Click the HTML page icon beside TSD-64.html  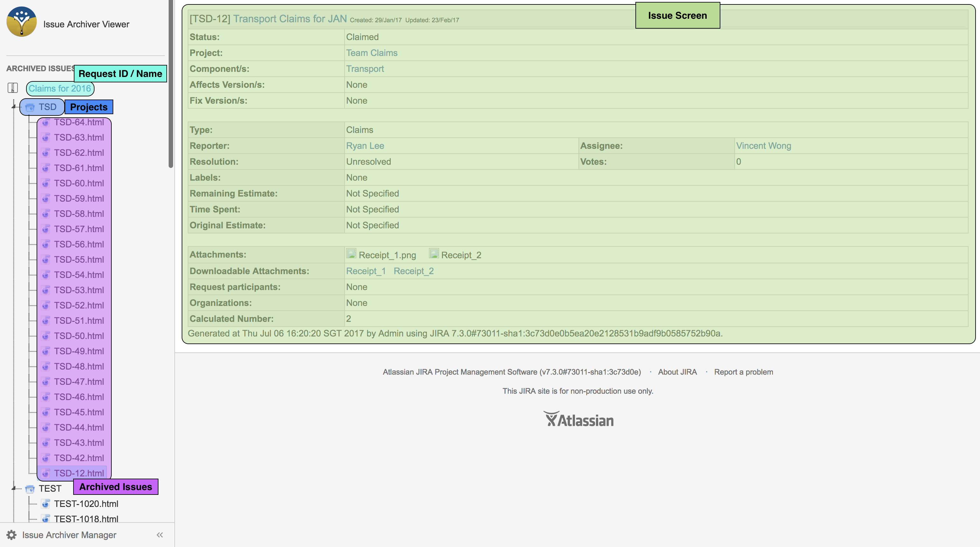pos(46,122)
